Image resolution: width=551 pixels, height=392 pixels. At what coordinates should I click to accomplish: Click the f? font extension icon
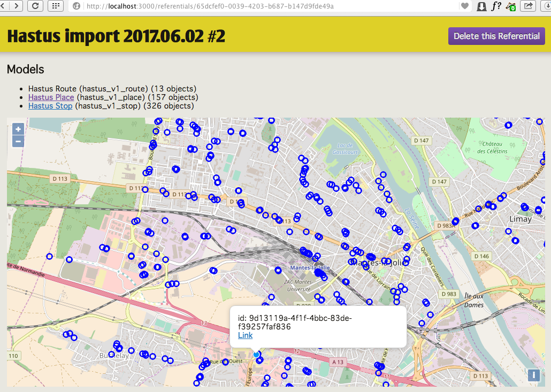coord(496,6)
